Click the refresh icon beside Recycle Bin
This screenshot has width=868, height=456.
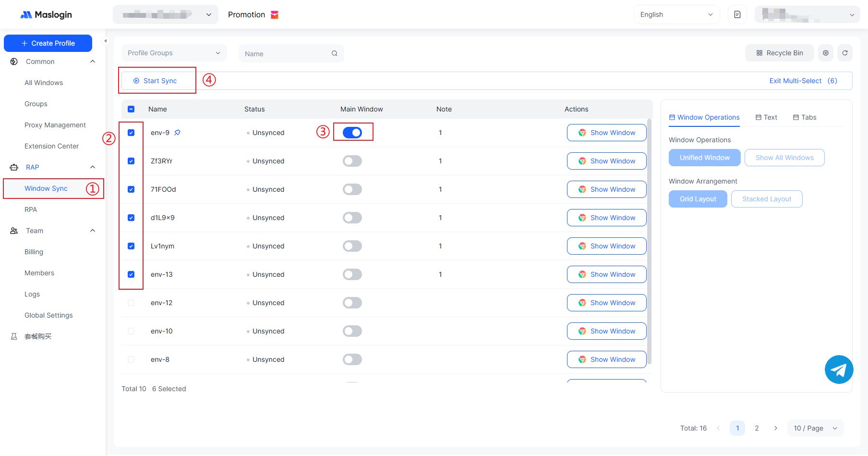tap(844, 53)
